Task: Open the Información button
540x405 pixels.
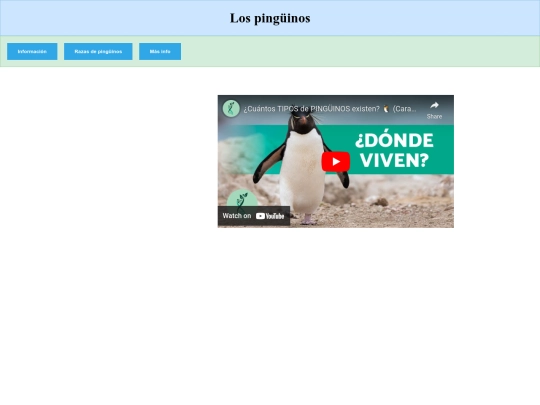Action: tap(32, 51)
